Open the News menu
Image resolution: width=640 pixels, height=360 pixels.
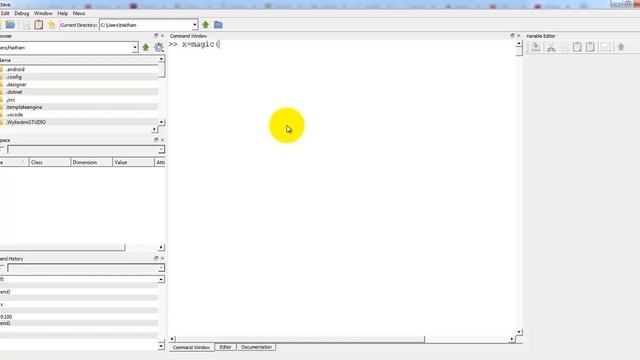[79, 13]
